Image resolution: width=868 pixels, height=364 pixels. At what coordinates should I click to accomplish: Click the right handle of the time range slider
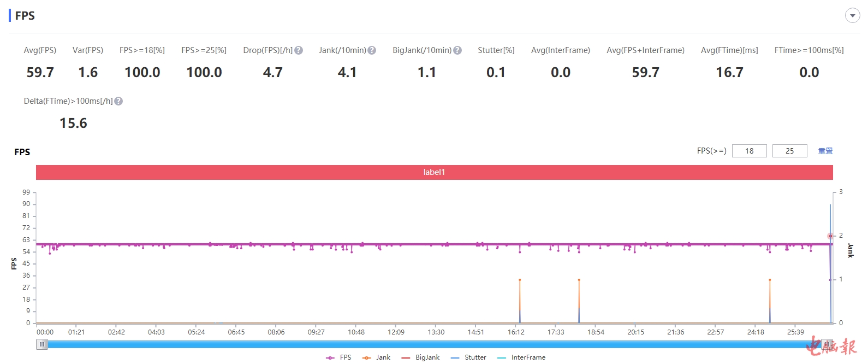[x=827, y=344]
